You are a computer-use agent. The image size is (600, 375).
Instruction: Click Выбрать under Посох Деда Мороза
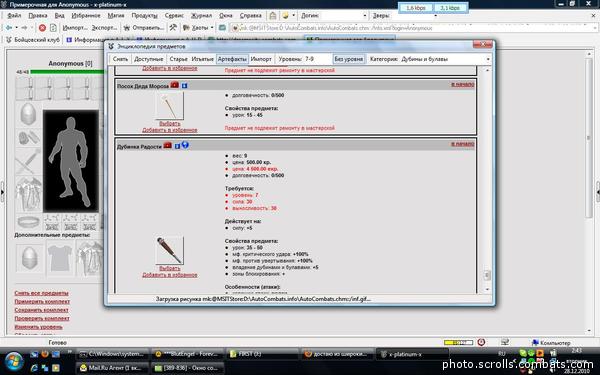point(170,124)
